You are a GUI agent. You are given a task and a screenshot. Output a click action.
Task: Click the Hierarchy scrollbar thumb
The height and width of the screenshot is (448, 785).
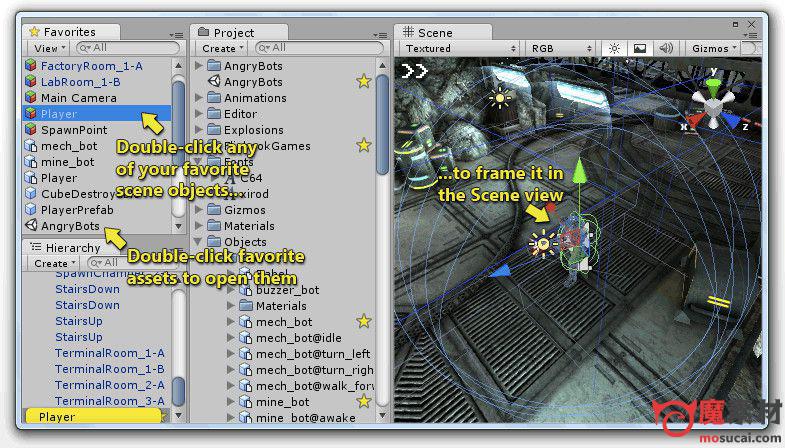[178, 391]
